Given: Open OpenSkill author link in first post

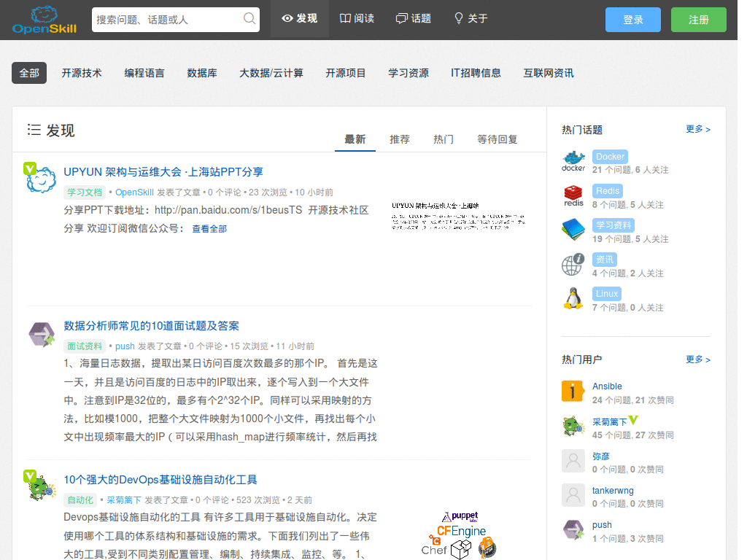Looking at the screenshot, I should coord(134,192).
